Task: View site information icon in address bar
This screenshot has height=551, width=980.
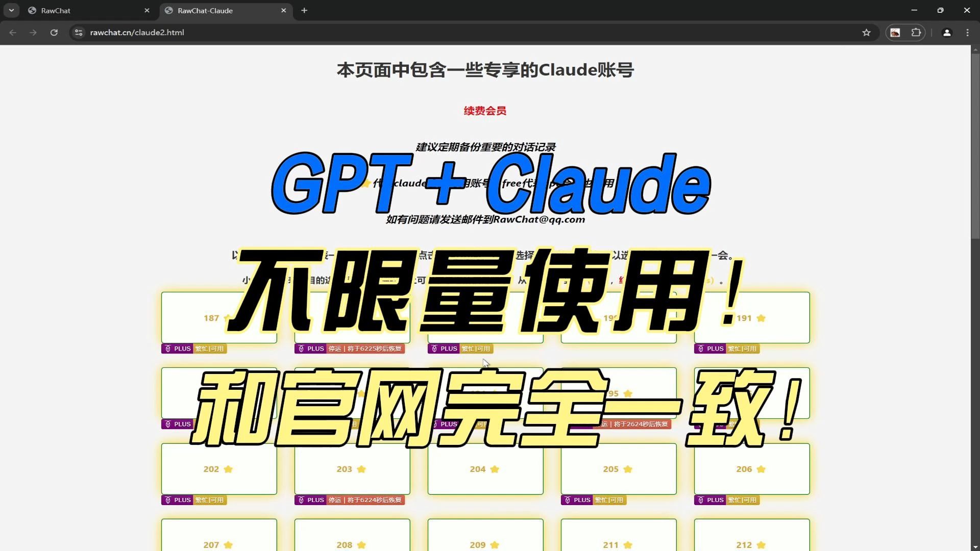Action: (79, 33)
